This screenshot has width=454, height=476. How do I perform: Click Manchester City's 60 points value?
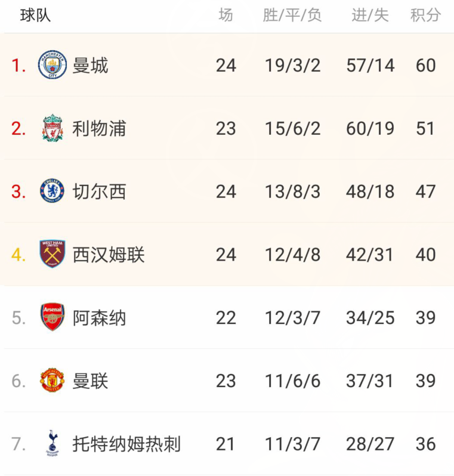pyautogui.click(x=426, y=65)
